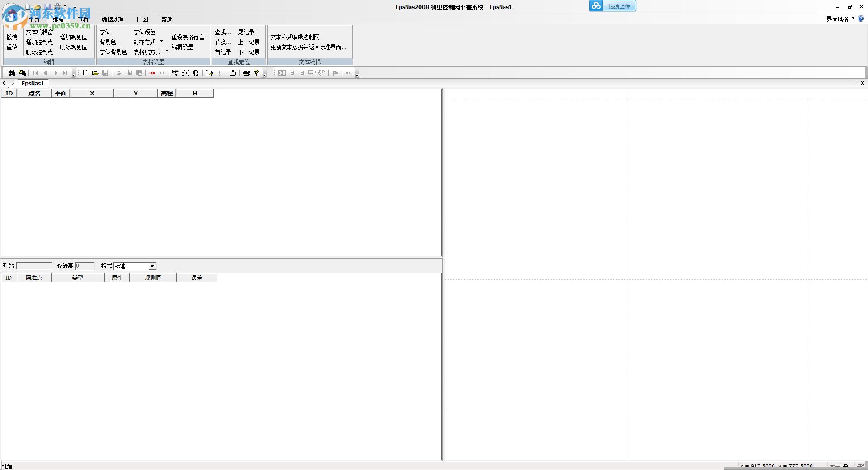868x470 pixels.
Task: Click the exclamation mark toolbar icon
Action: (220, 73)
